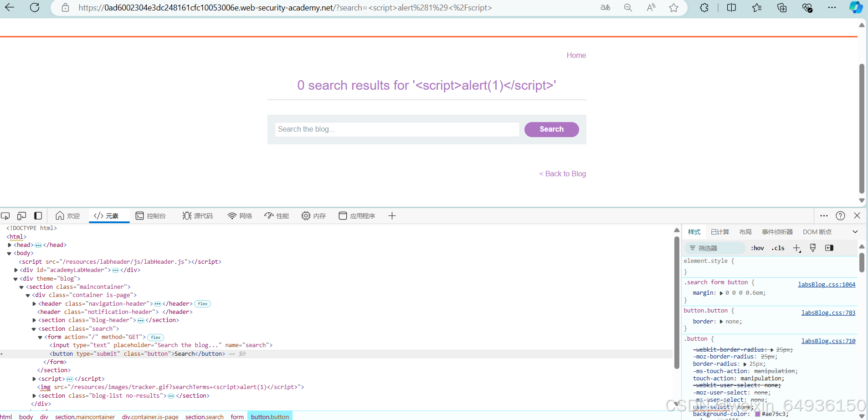Go back to the previous page

tap(10, 7)
